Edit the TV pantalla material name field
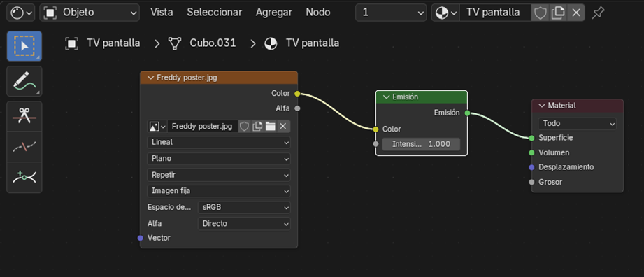Viewport: 644px width, 277px height. [495, 13]
